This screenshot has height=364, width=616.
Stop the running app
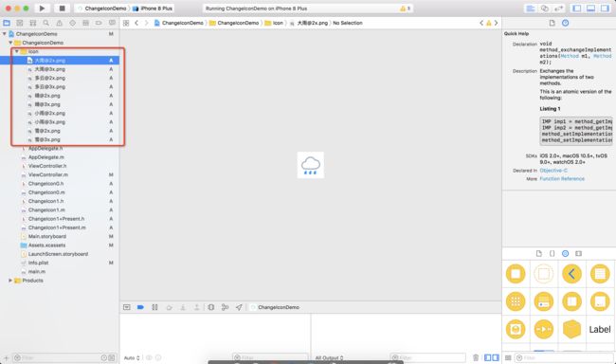62,9
